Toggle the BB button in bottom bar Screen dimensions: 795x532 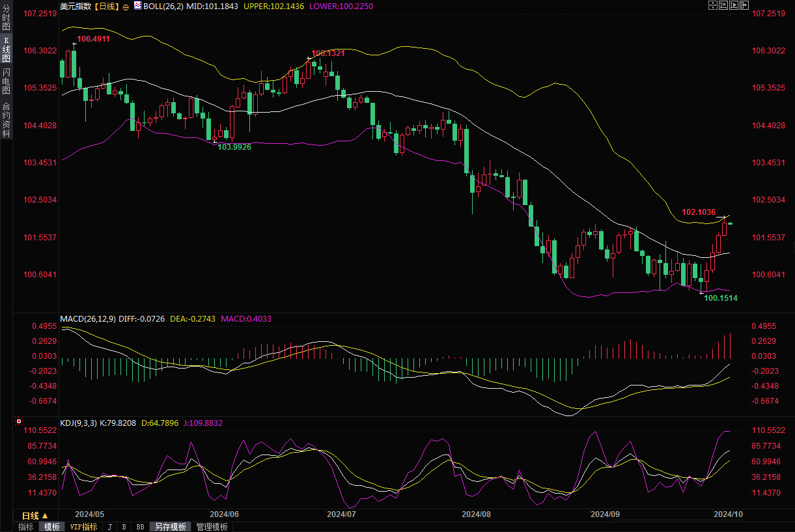pos(140,527)
